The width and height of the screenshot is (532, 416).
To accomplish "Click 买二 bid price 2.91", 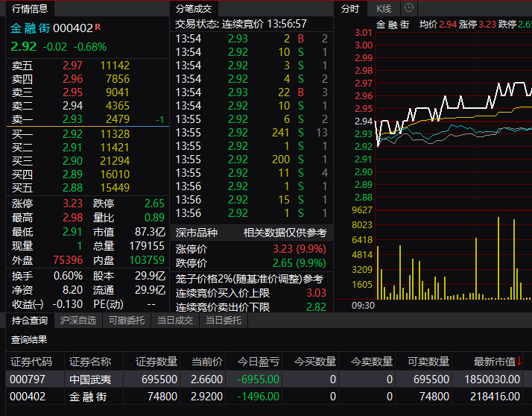I will click(72, 148).
